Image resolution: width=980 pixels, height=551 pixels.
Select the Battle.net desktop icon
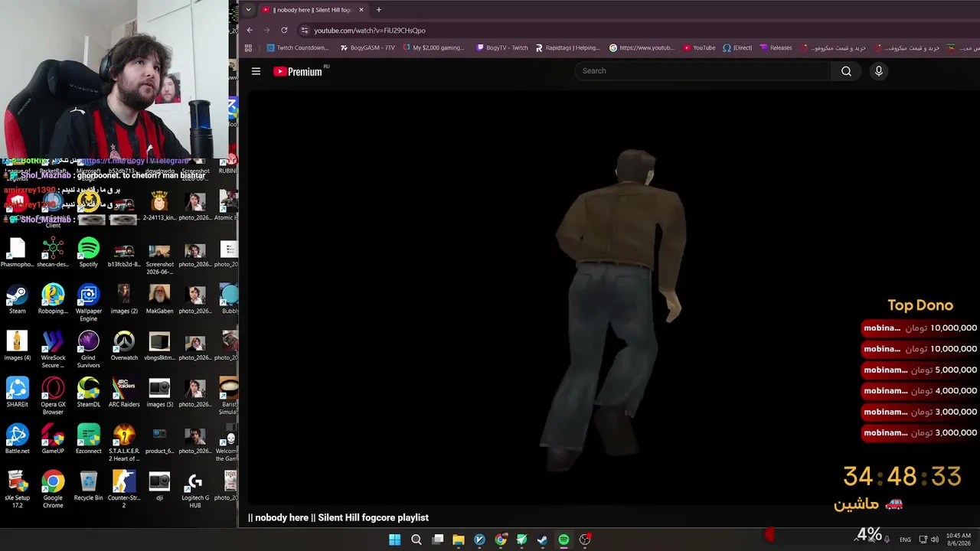(x=17, y=440)
